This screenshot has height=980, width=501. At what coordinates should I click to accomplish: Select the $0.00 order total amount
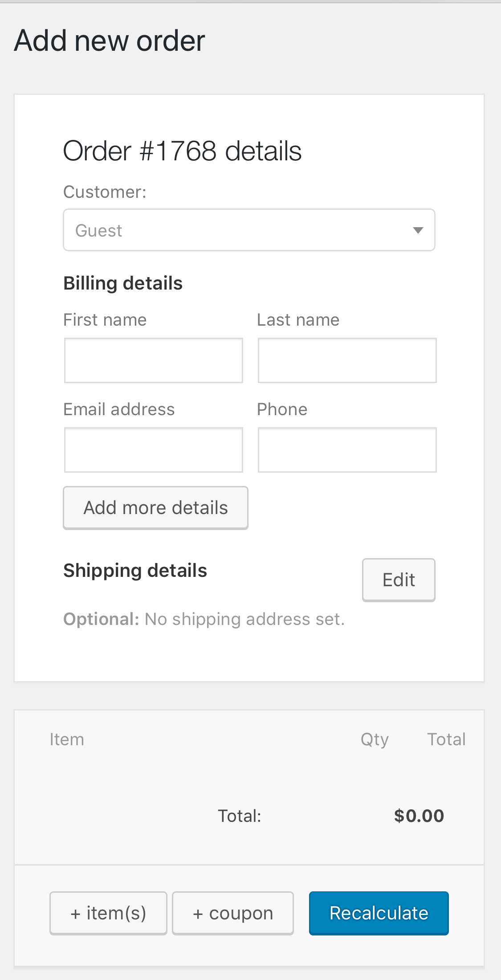tap(419, 816)
